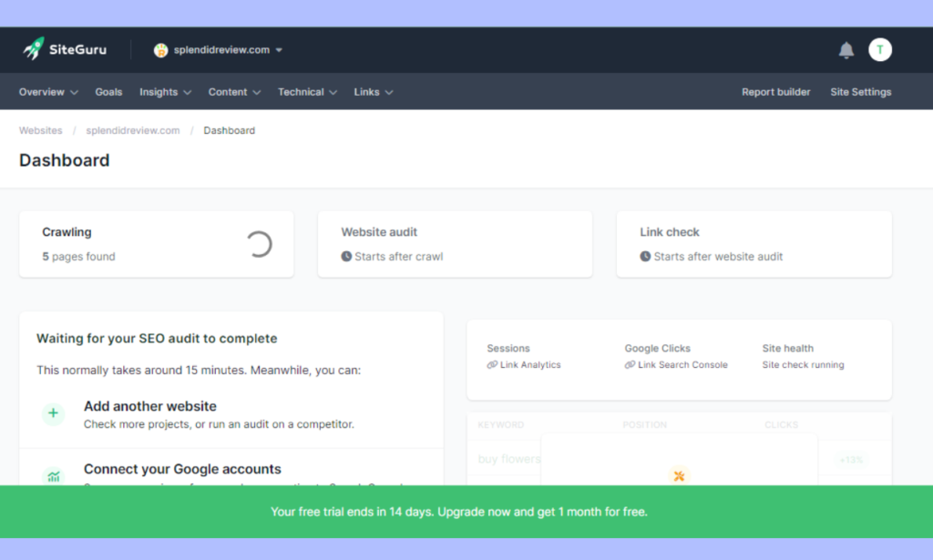Viewport: 933px width, 560px height.
Task: Navigate to Websites via breadcrumb
Action: 40,130
